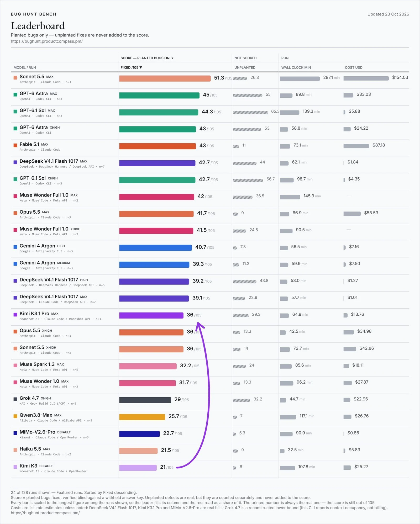Click the Fable 5.1 orange-red swatch

(15, 145)
